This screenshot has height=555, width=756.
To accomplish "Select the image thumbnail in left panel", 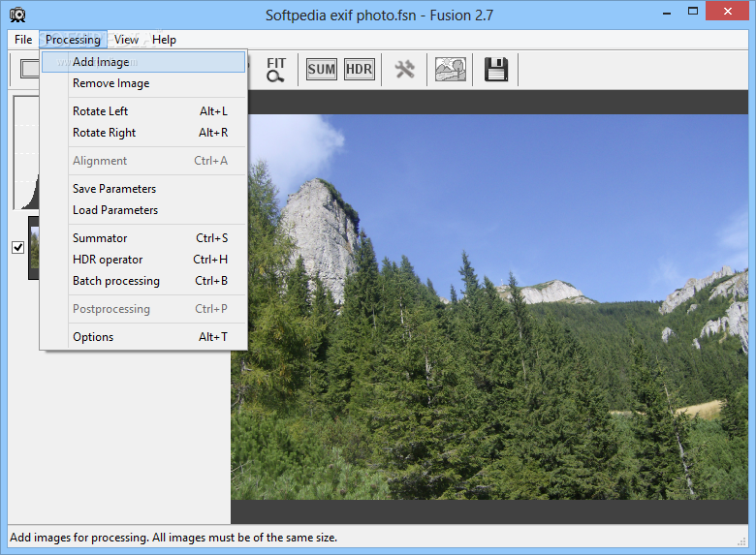I will click(x=34, y=248).
